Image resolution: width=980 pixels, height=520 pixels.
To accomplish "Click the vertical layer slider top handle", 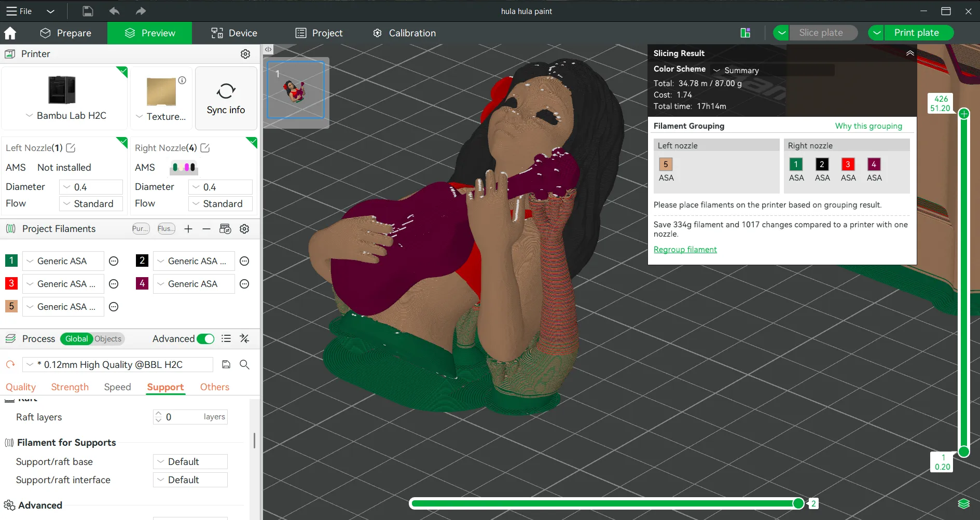I will point(964,114).
